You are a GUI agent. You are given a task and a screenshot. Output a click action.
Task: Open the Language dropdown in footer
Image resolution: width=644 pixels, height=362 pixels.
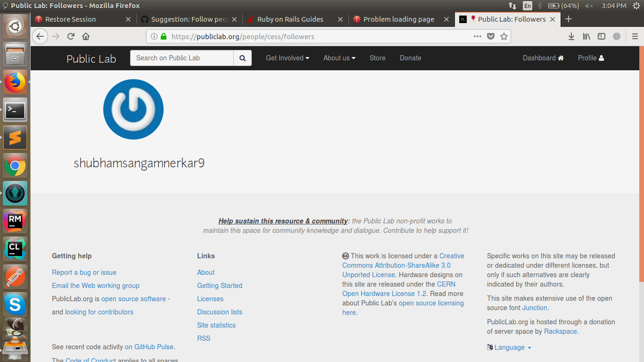point(509,347)
